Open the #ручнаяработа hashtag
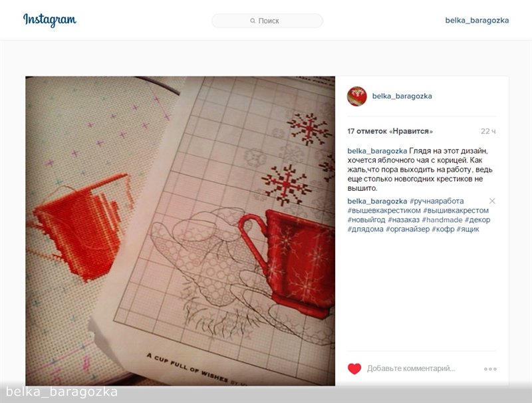Viewport: 532px width, 403px height. (437, 201)
